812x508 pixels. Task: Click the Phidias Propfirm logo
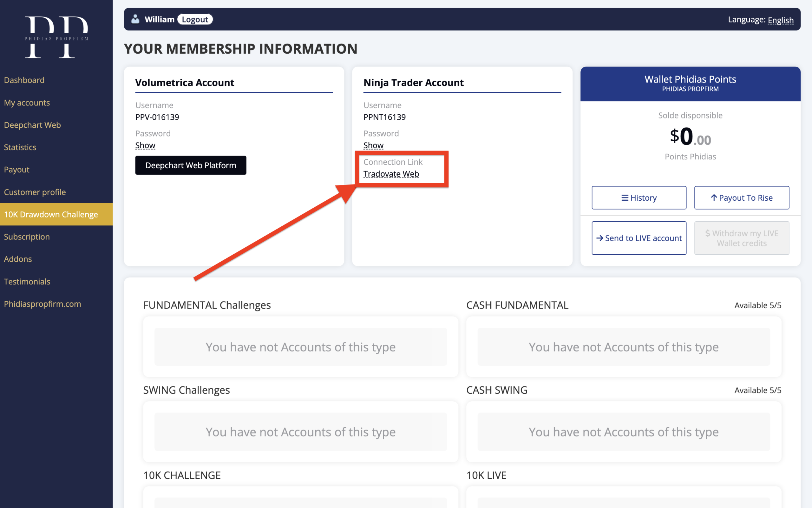pyautogui.click(x=56, y=37)
